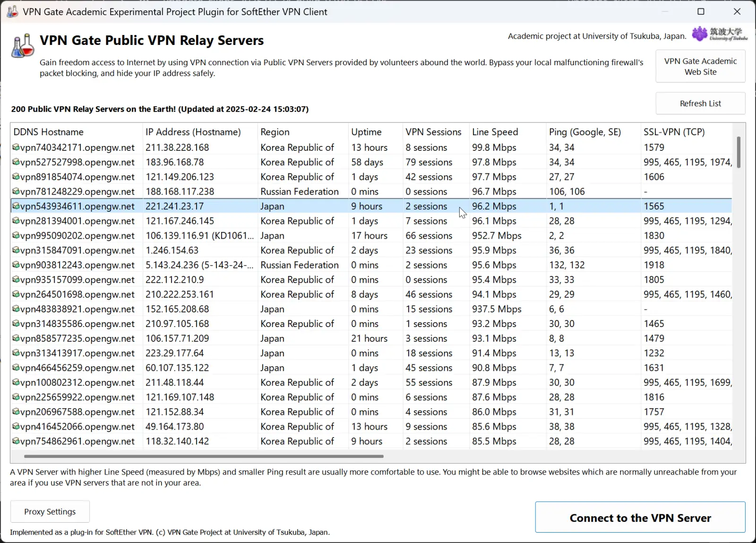The height and width of the screenshot is (543, 756).
Task: Sort servers by Line Speed column
Action: click(507, 132)
